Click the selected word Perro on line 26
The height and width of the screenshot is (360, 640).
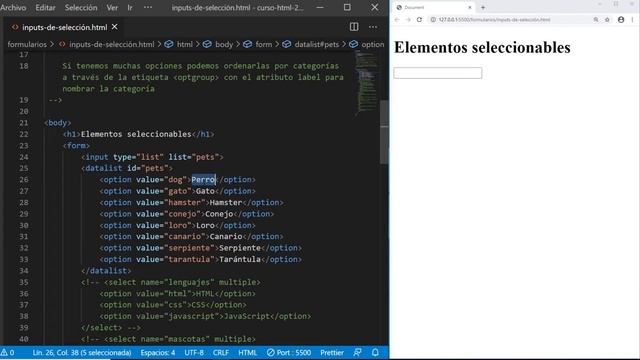[x=203, y=180]
